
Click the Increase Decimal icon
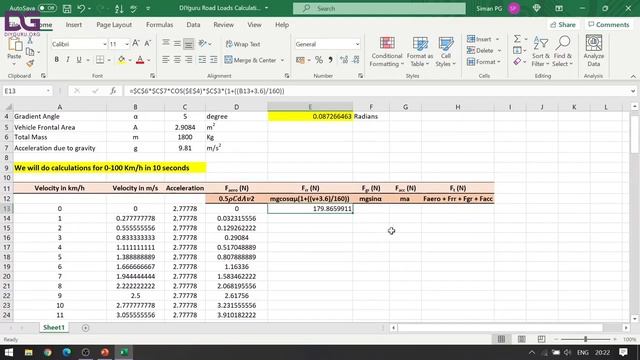344,60
